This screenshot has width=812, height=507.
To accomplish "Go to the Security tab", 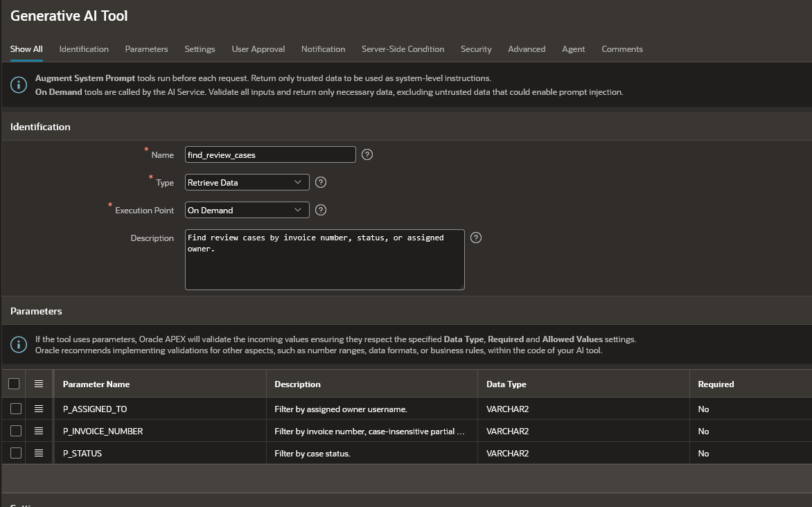I will click(476, 48).
